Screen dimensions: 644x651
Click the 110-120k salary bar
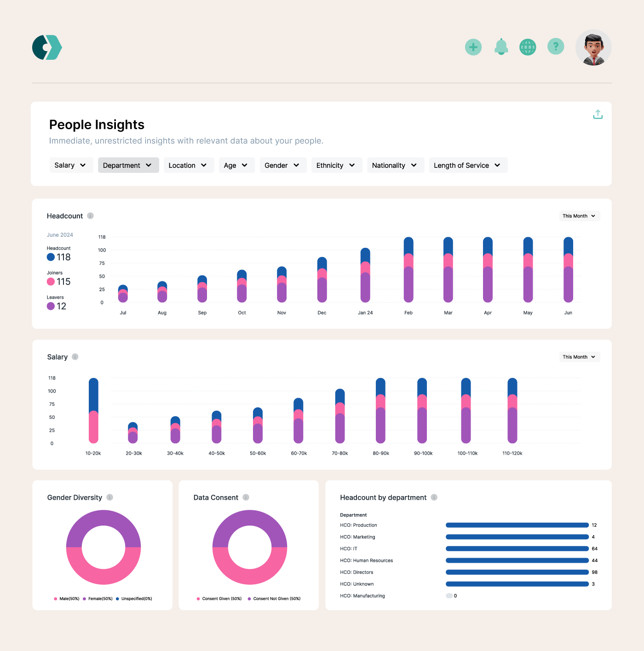click(512, 411)
